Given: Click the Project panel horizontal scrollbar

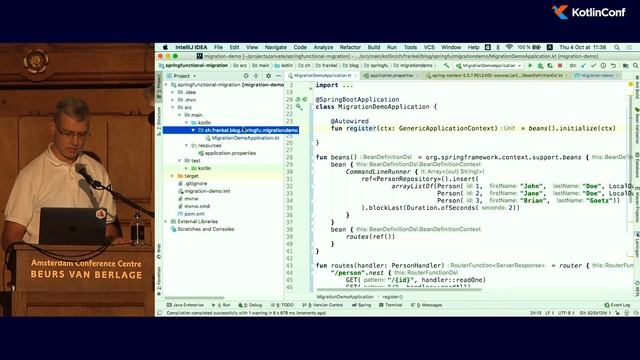Looking at the screenshot, I should coord(194,298).
